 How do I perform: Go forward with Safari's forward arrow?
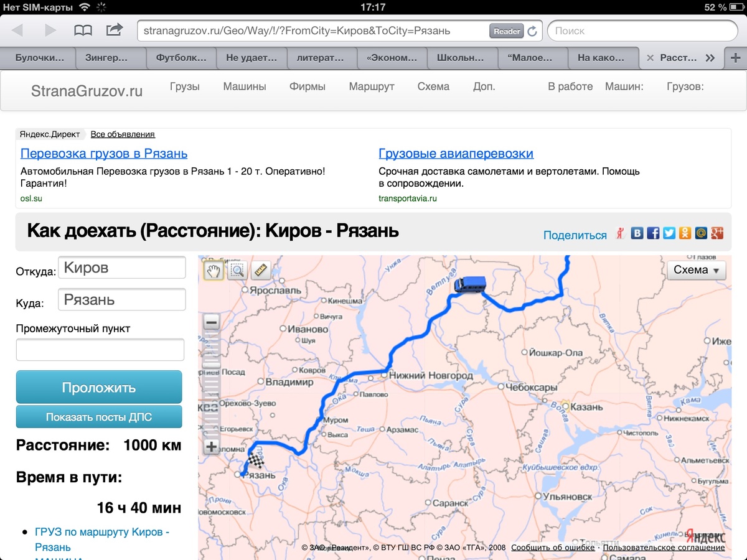(50, 30)
